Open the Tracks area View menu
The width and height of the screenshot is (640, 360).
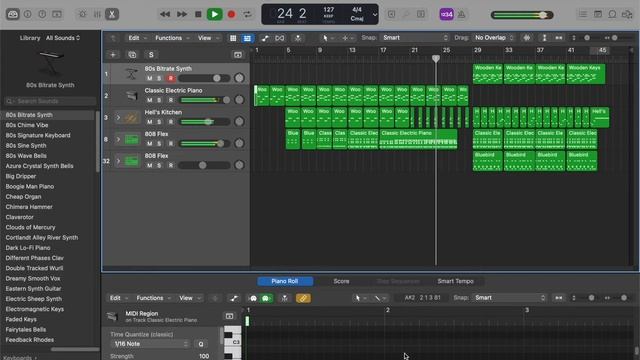(x=207, y=38)
